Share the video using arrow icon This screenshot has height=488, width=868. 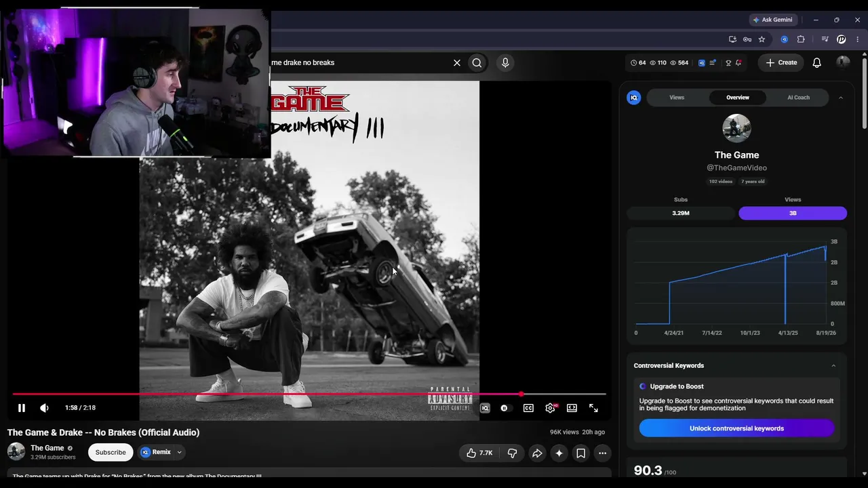[537, 453]
